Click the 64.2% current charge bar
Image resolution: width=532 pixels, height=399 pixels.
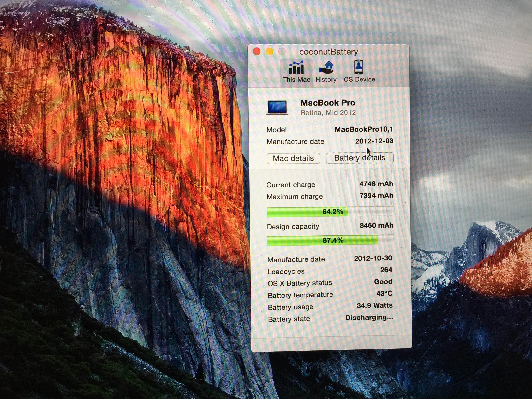click(x=330, y=212)
